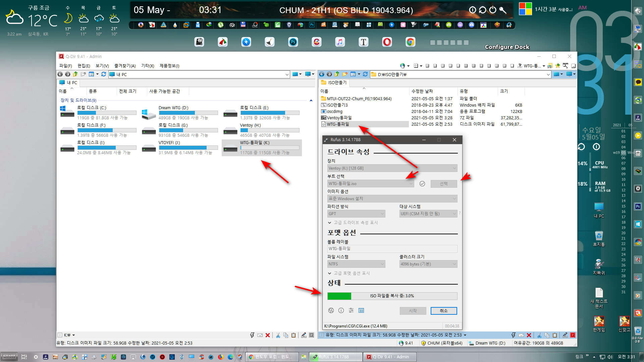Go back in Q-Dir left pane

click(x=60, y=74)
